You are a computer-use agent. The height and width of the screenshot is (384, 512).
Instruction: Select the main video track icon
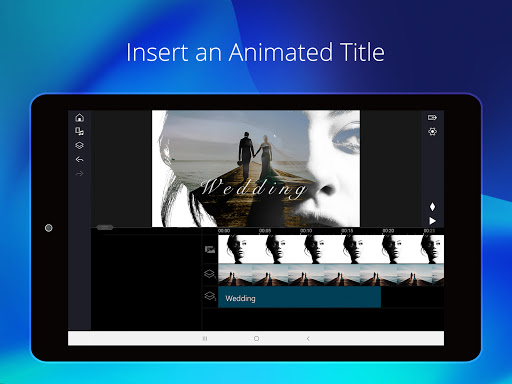click(210, 249)
